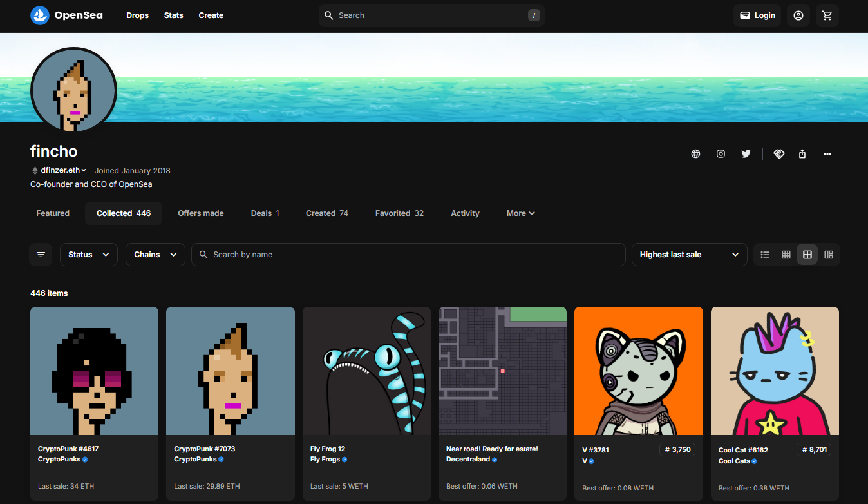
Task: Open the CryptoPunks collection link under #4617
Action: coord(59,460)
